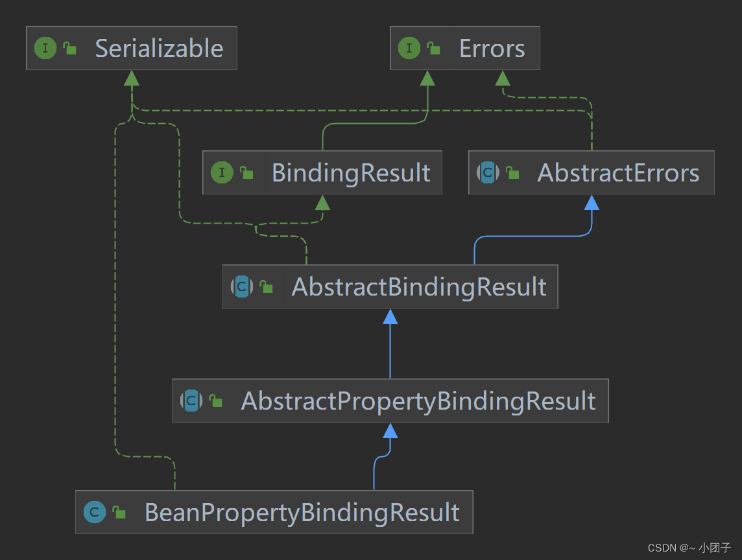Image resolution: width=742 pixels, height=560 pixels.
Task: Click the BindingResult interface icon
Action: pyautogui.click(x=222, y=172)
